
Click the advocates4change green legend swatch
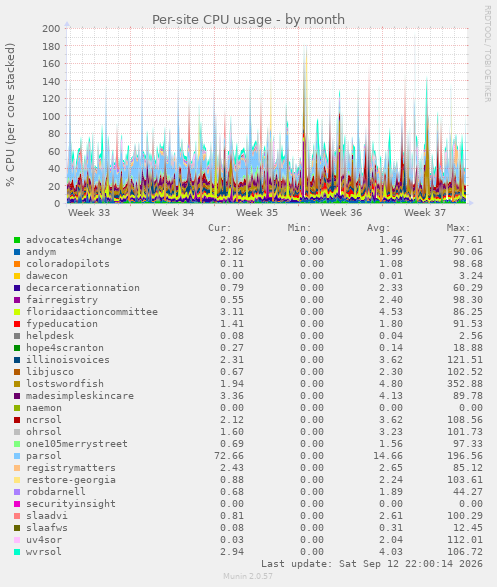click(x=17, y=240)
